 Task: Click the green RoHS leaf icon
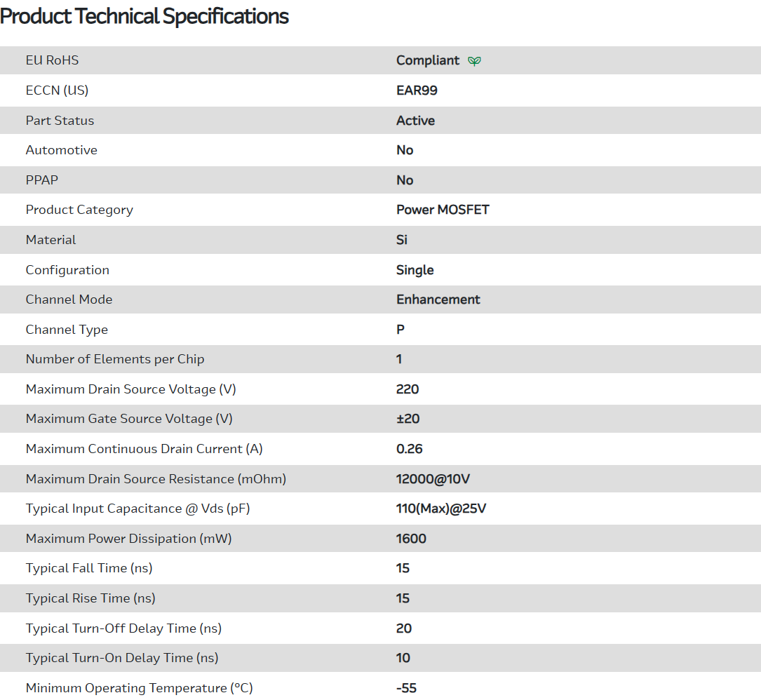point(475,61)
